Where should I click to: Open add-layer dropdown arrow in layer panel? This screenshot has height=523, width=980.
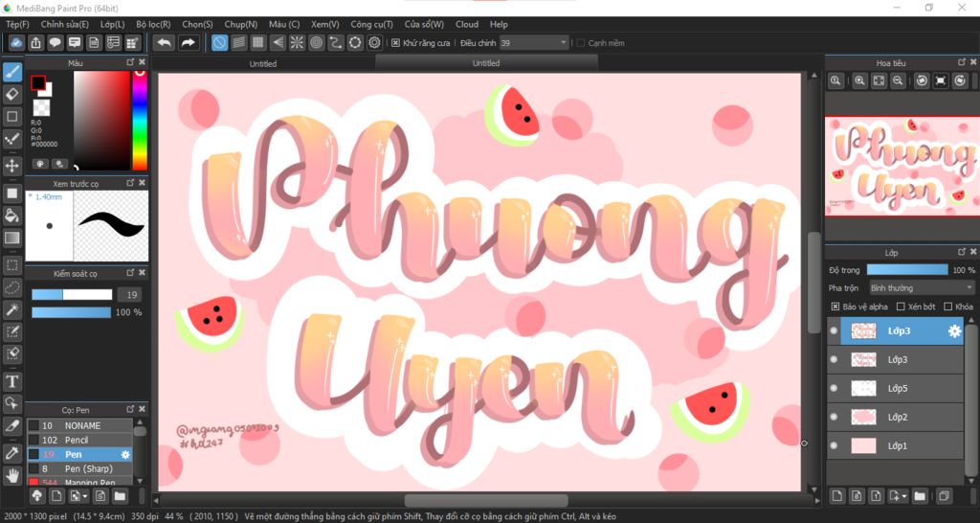click(904, 496)
